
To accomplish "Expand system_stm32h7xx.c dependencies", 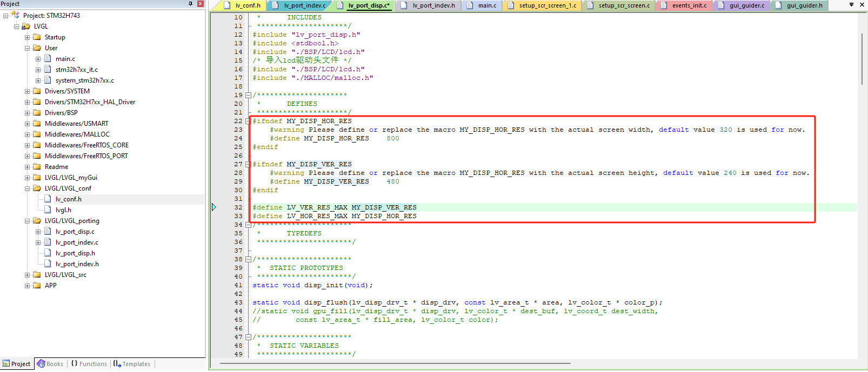I will [38, 80].
